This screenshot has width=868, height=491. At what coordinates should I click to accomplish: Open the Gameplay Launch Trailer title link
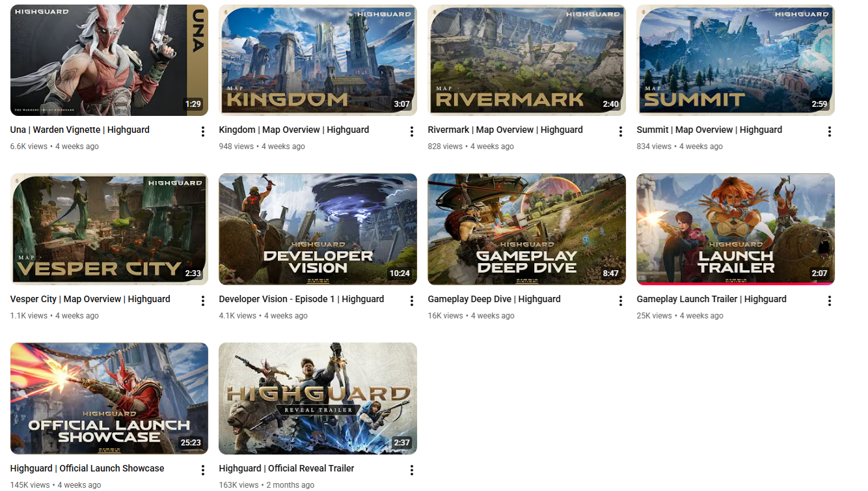tap(711, 299)
